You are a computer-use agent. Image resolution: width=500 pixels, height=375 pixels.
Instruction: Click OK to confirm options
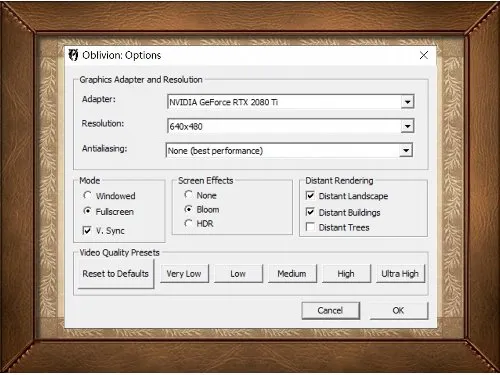coord(398,311)
